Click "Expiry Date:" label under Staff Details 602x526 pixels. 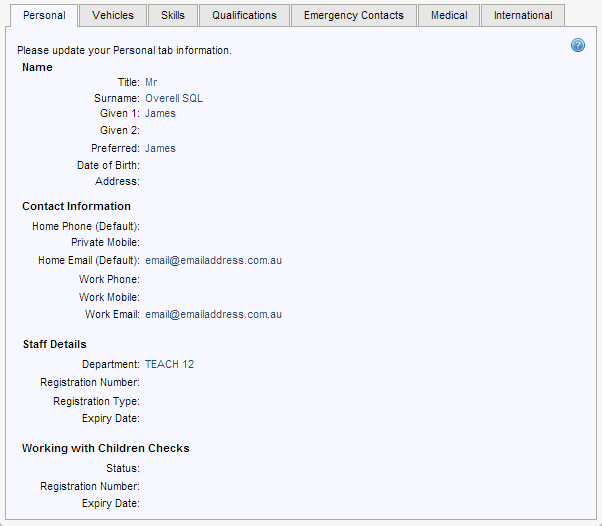point(111,418)
